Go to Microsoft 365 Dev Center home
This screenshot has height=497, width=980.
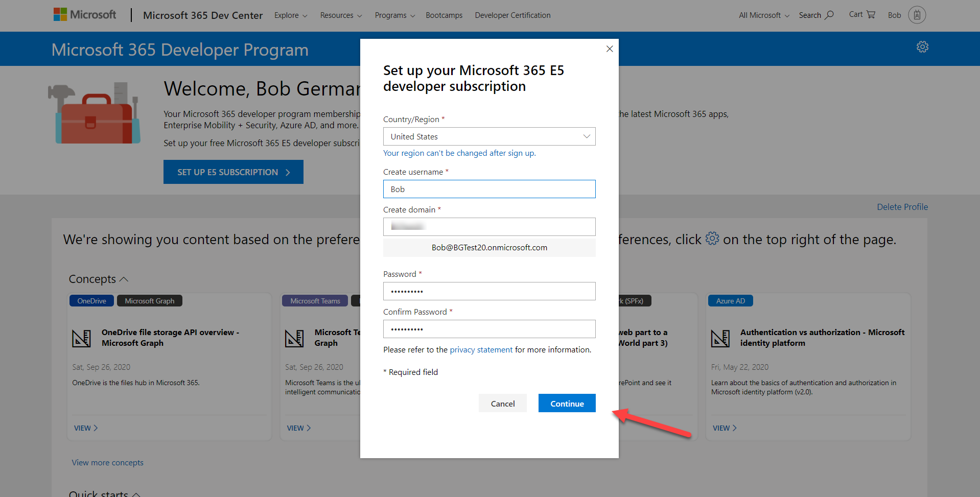tap(203, 15)
